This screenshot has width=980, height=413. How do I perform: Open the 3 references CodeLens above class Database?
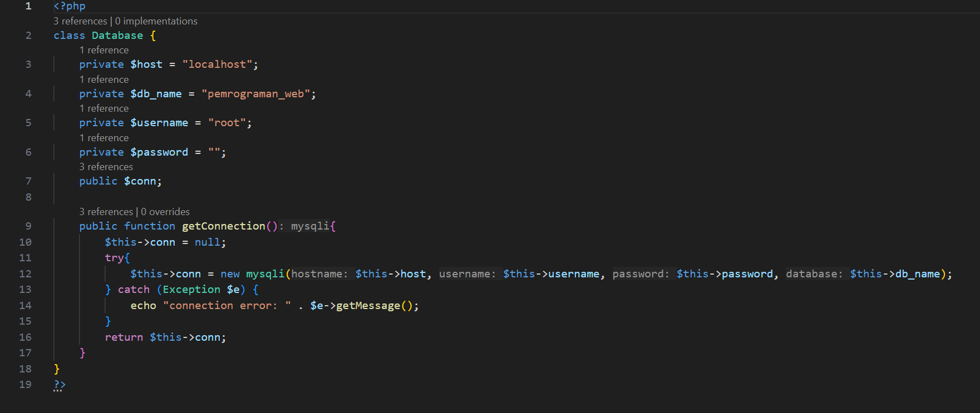click(x=80, y=21)
